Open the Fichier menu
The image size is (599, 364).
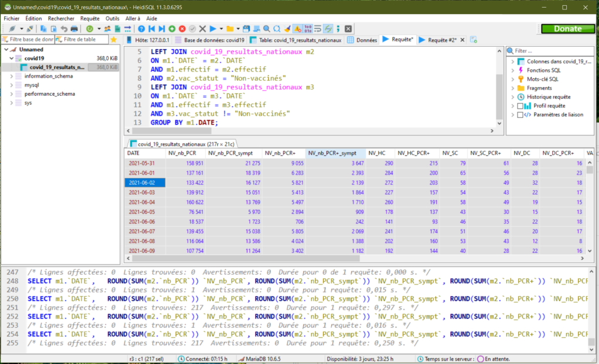click(12, 18)
